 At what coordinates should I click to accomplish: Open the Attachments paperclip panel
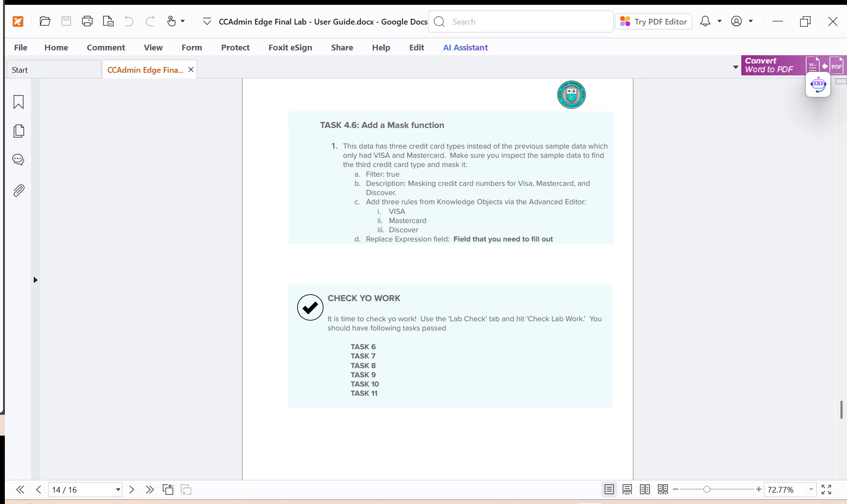click(x=18, y=191)
